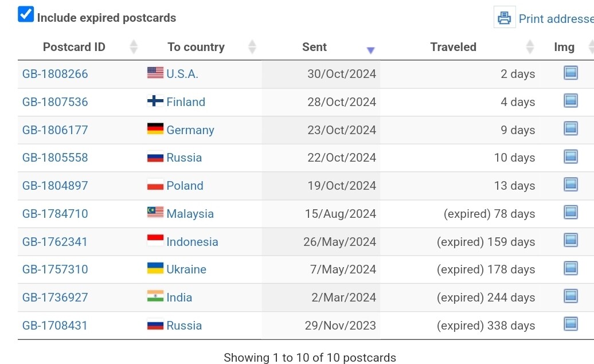Click the Img column header
Screen dimensions: 594x364
click(x=564, y=47)
